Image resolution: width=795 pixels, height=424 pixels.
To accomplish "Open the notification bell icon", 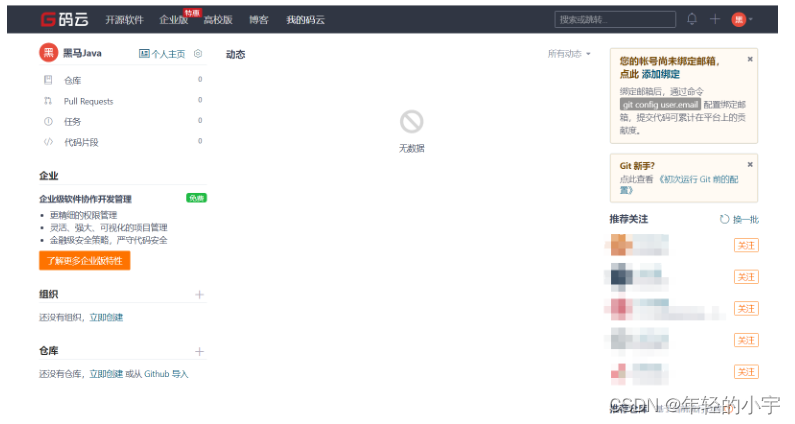I will (692, 19).
